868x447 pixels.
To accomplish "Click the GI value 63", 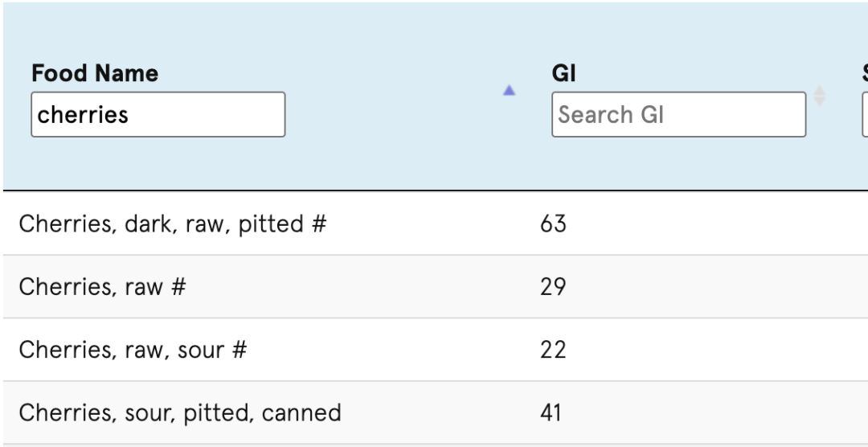I will pos(553,223).
